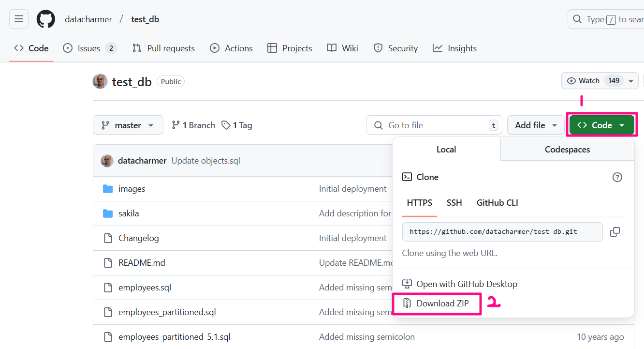Click the Public visibility label
The width and height of the screenshot is (644, 349).
tap(171, 82)
